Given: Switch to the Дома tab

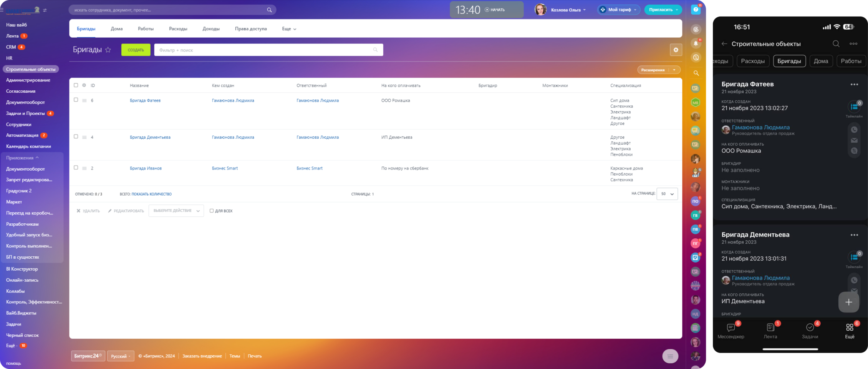Looking at the screenshot, I should coord(117,29).
